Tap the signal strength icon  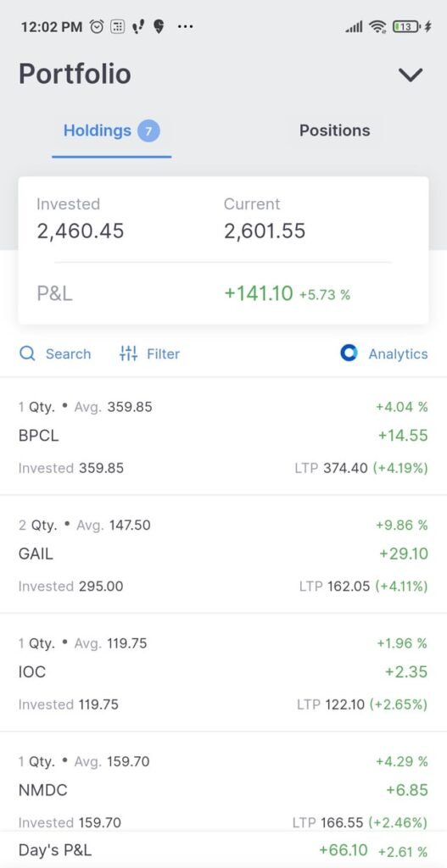click(x=354, y=26)
